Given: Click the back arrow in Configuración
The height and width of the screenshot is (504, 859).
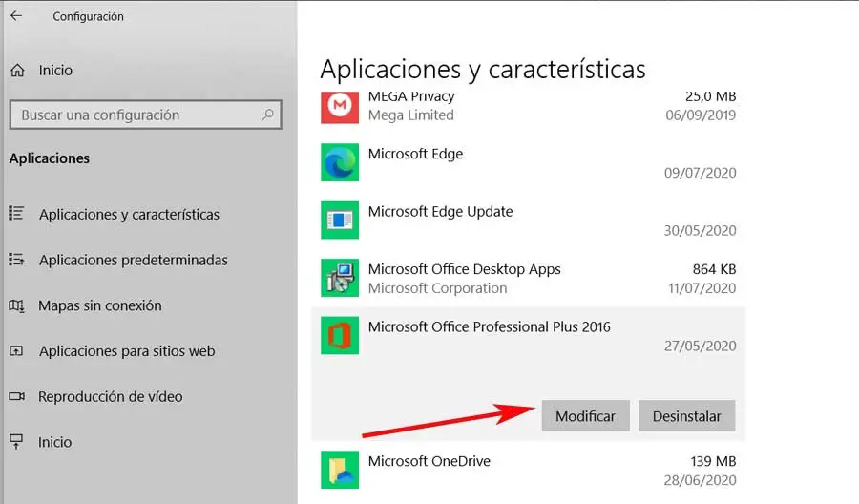Looking at the screenshot, I should click(16, 16).
